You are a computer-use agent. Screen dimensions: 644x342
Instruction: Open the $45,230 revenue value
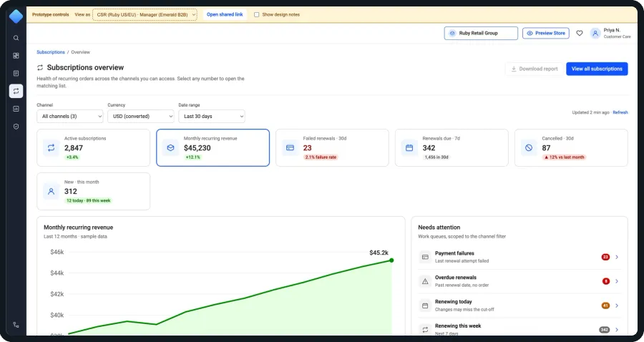click(x=197, y=148)
